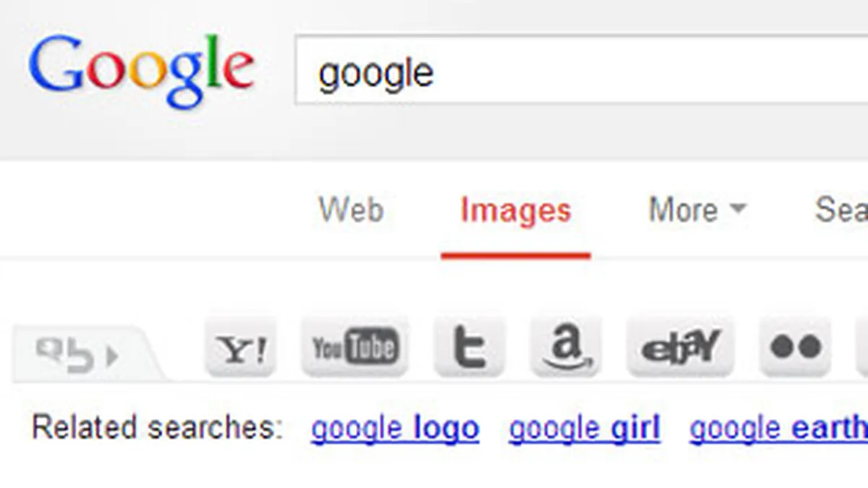Click the Amazon icon
The width and height of the screenshot is (868, 488).
tap(568, 346)
